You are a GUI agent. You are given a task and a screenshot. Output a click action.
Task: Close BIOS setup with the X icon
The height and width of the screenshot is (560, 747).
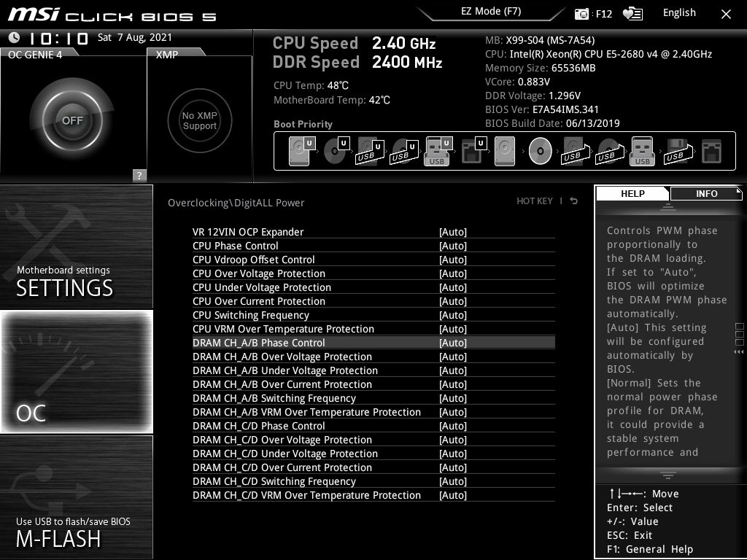pyautogui.click(x=726, y=15)
